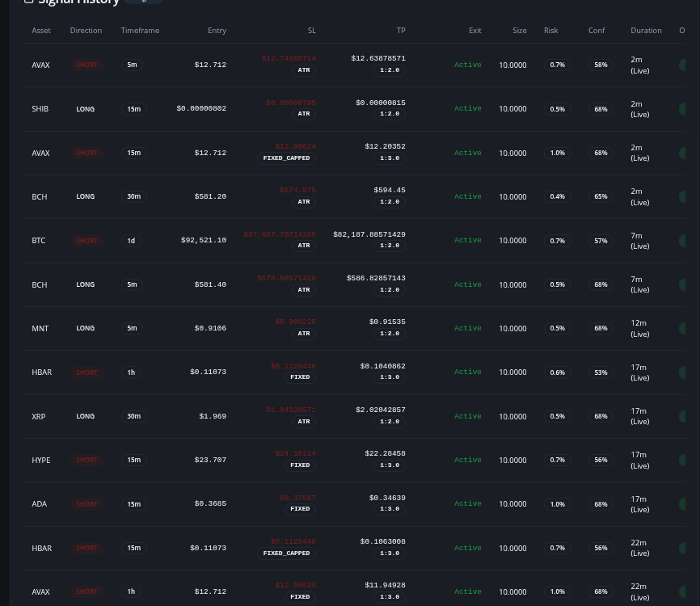
Task: Select the SHIB asset name
Action: (40, 109)
